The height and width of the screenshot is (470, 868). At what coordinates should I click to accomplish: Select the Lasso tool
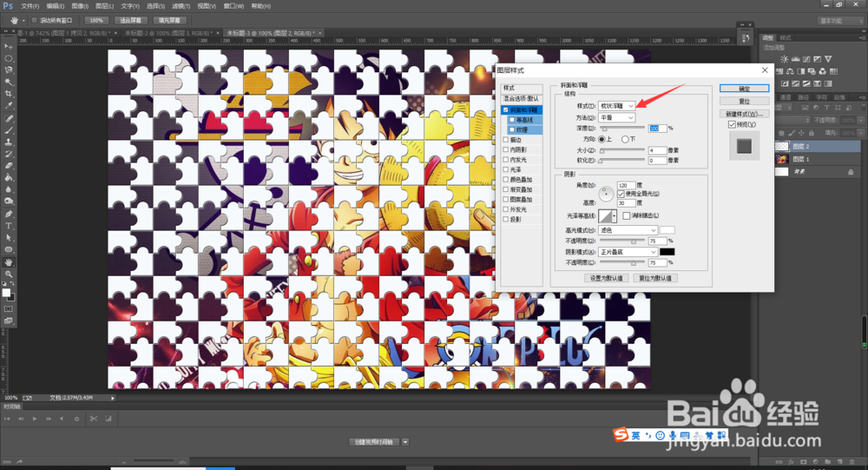pos(9,70)
